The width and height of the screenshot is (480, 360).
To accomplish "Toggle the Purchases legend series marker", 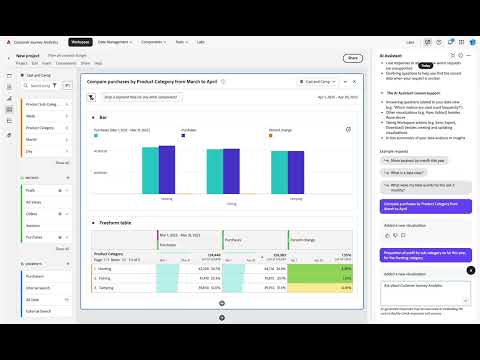I will click(x=183, y=136).
